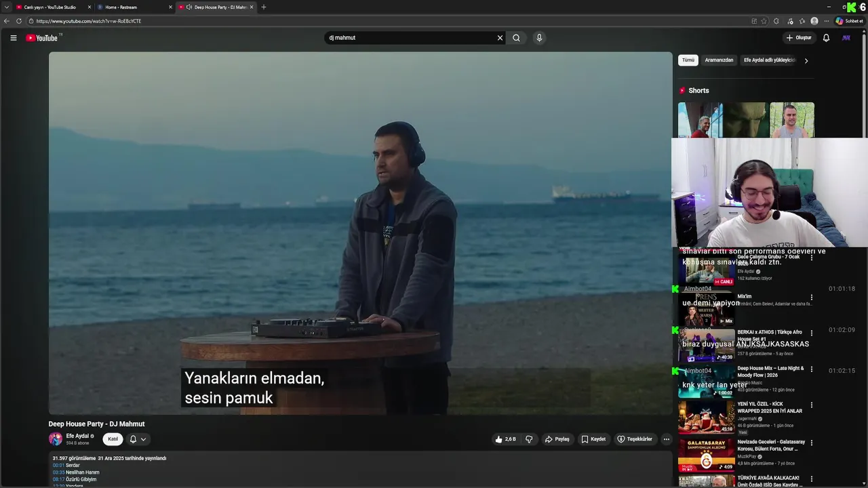Start voice search with microphone icon
The width and height of the screenshot is (868, 488).
539,38
